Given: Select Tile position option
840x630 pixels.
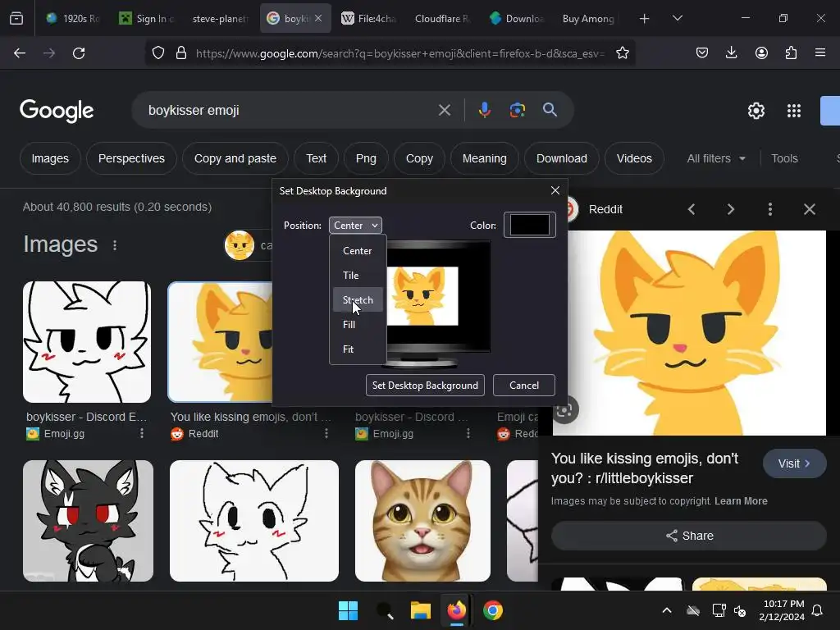Looking at the screenshot, I should click(x=358, y=276).
